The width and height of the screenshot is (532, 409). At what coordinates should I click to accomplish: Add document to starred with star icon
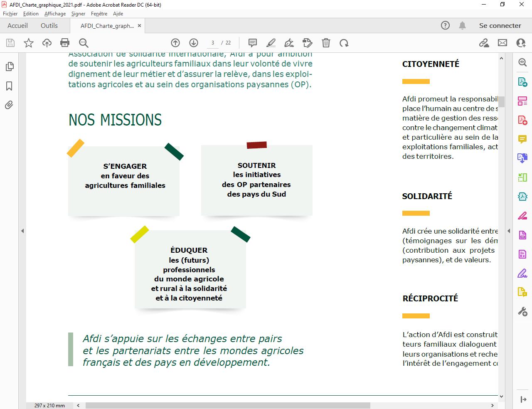point(29,43)
